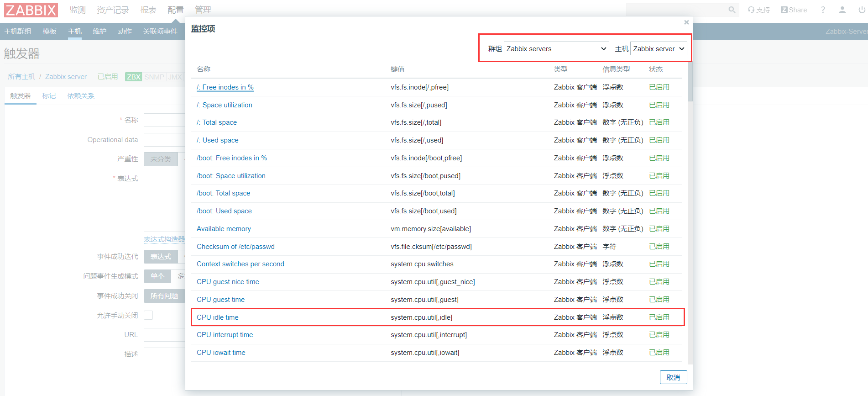868x396 pixels.
Task: Go to 关联项事件 submenu
Action: pyautogui.click(x=160, y=31)
